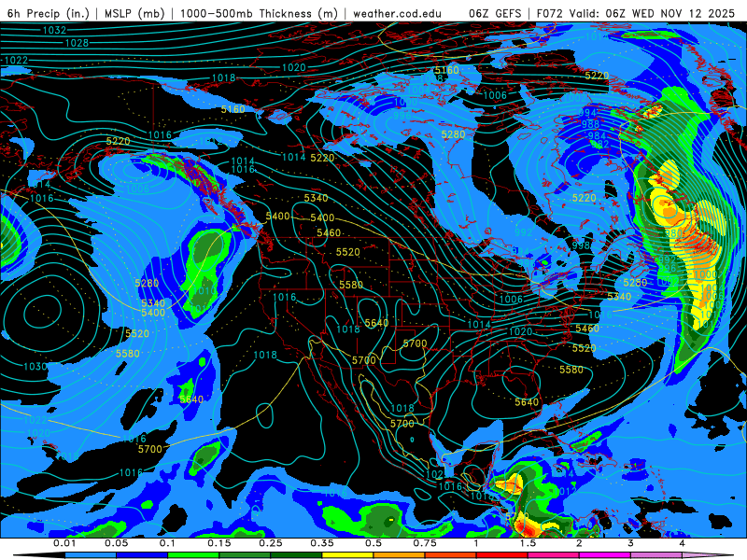
Task: Click the 1.5 legend value
Action: click(528, 543)
